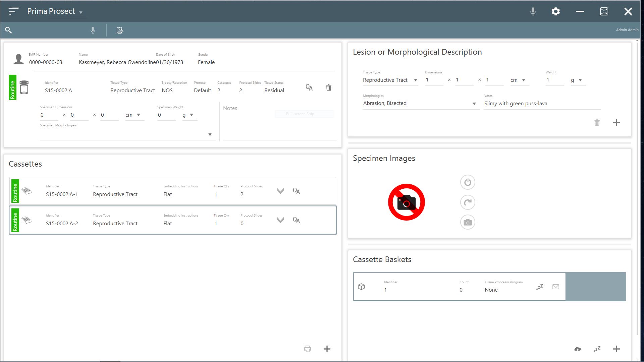Click the Protocol Default value
The image size is (644, 362).
(203, 90)
